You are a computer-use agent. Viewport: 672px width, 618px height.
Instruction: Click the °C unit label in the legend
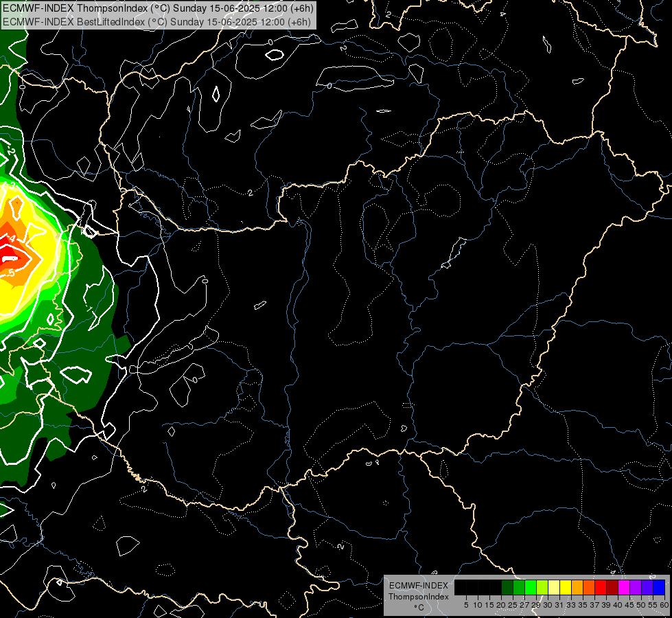click(419, 607)
